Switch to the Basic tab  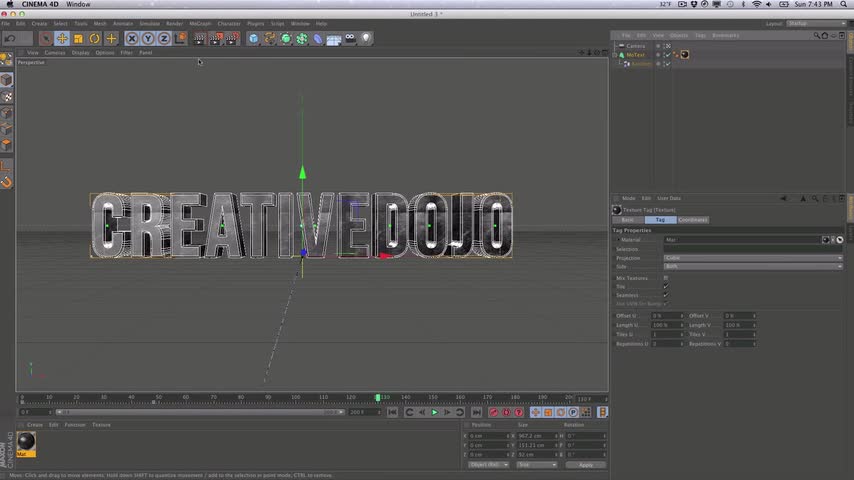(628, 220)
